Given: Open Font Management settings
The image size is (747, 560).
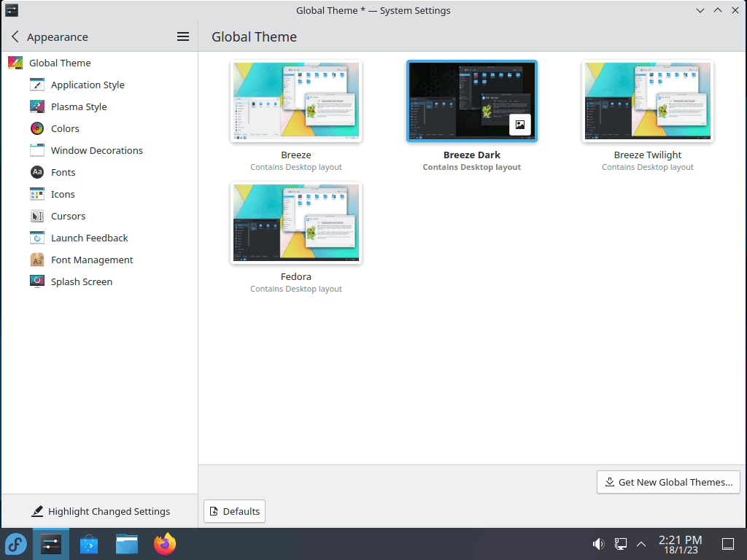Looking at the screenshot, I should (x=92, y=260).
